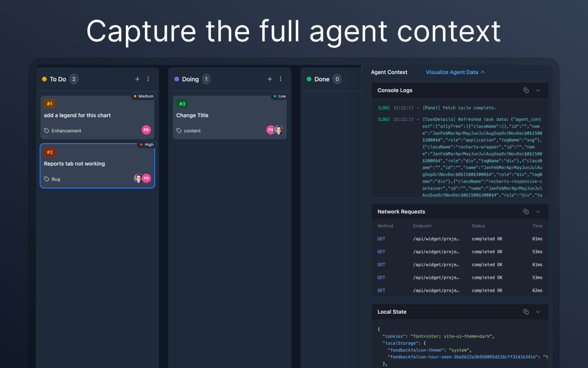This screenshot has width=588, height=368.
Task: Click the Bug tag on the Reports card
Action: coord(52,179)
